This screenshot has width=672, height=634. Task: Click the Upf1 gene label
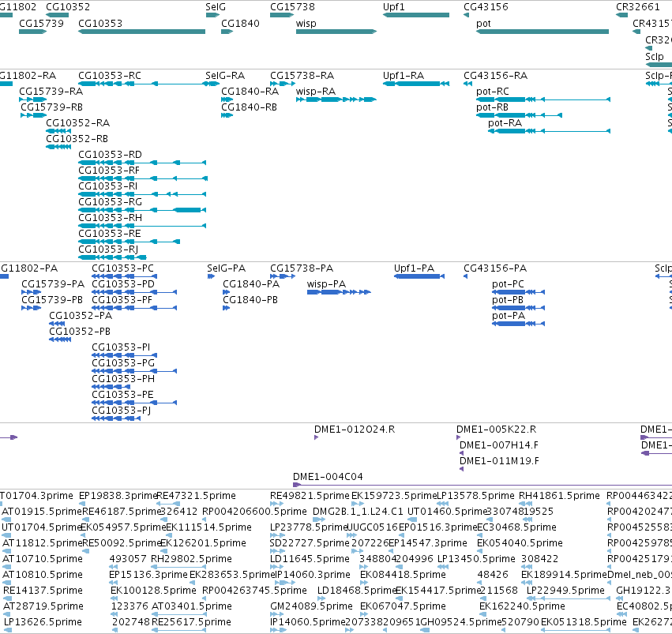(393, 7)
